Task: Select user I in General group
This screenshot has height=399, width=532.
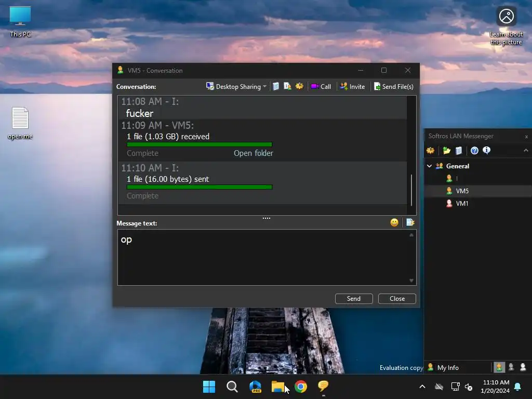Action: click(478, 179)
